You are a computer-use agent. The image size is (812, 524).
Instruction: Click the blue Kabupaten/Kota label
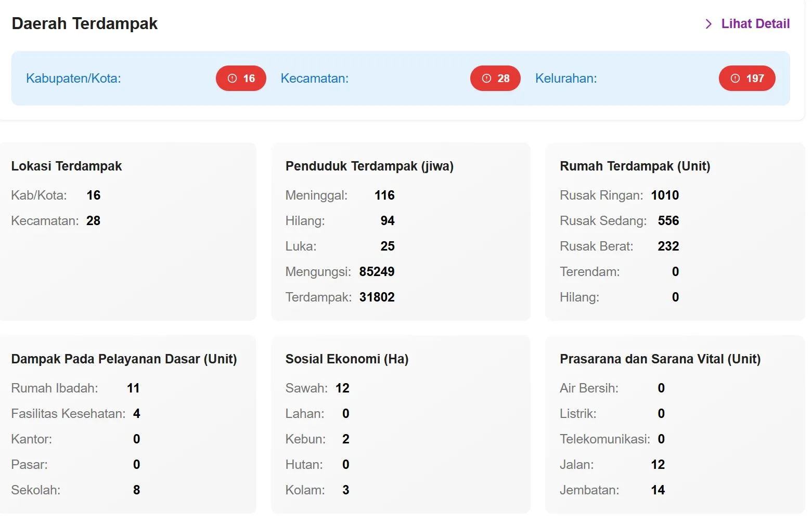[x=73, y=78]
